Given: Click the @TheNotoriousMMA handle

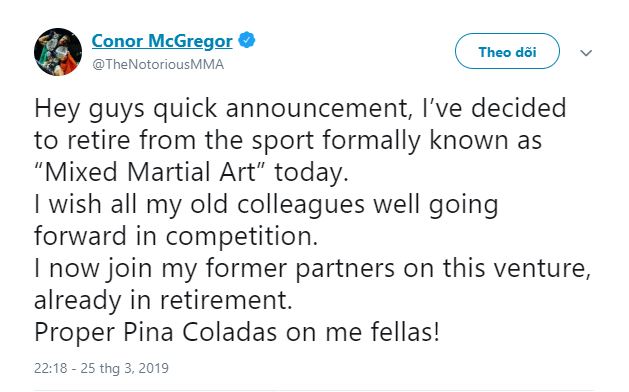Looking at the screenshot, I should pyautogui.click(x=158, y=65).
